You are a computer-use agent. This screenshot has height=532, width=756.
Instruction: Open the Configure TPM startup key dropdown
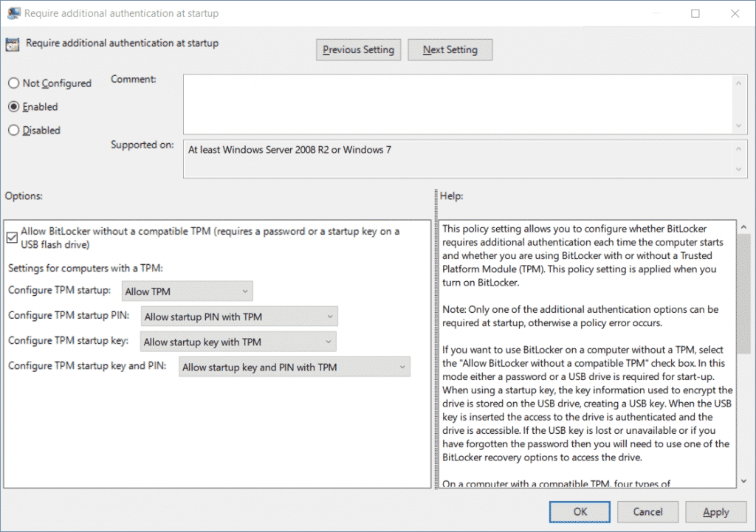click(x=238, y=342)
